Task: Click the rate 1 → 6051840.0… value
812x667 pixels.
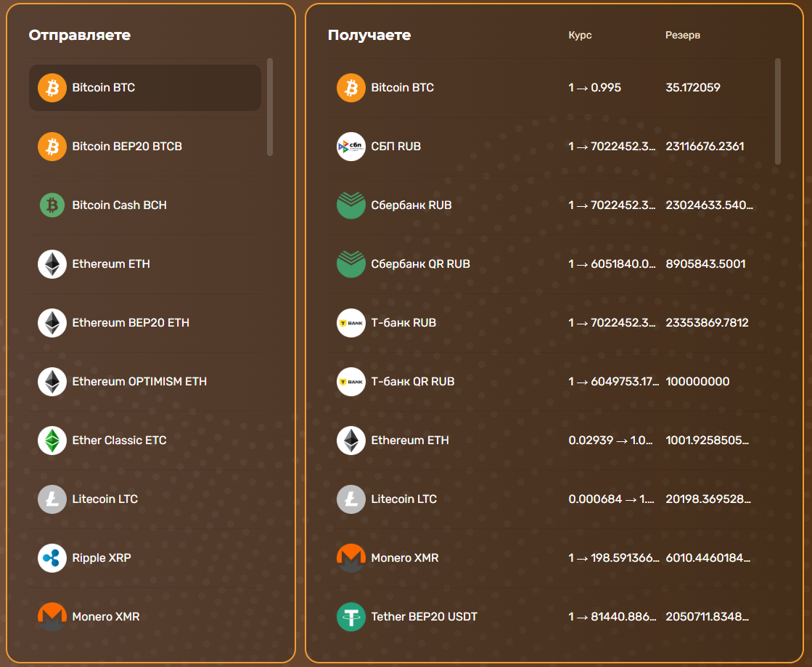Action: coord(612,264)
